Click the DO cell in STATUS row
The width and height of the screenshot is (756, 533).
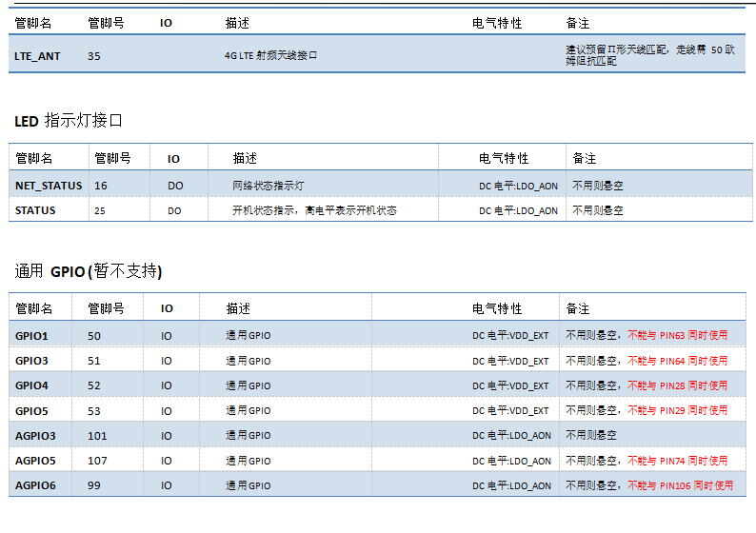174,211
